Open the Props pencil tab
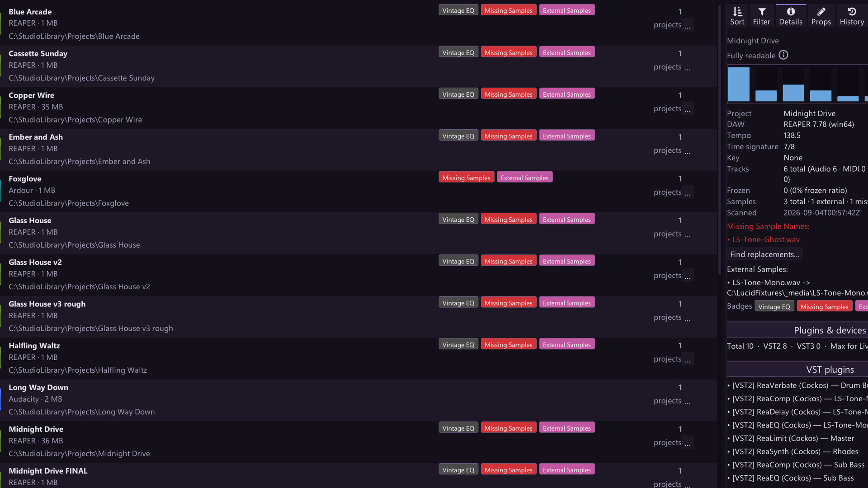This screenshot has width=868, height=488. coord(821,16)
